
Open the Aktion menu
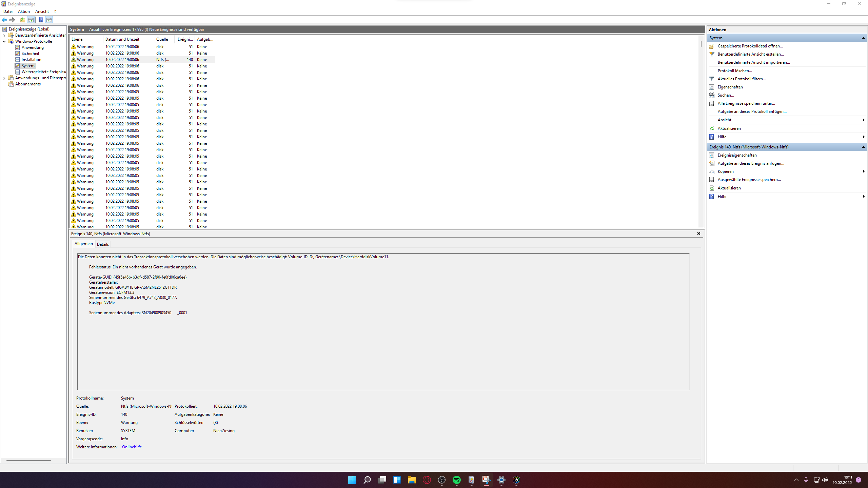click(24, 11)
